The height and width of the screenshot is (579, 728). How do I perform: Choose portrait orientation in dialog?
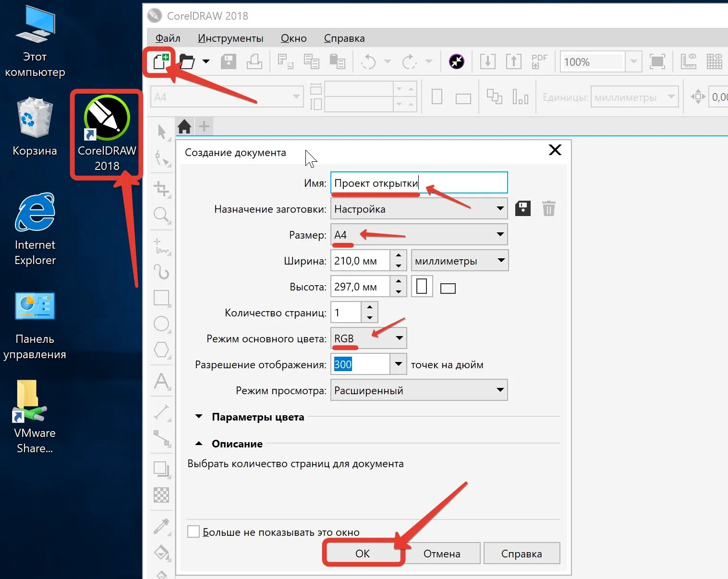point(422,287)
